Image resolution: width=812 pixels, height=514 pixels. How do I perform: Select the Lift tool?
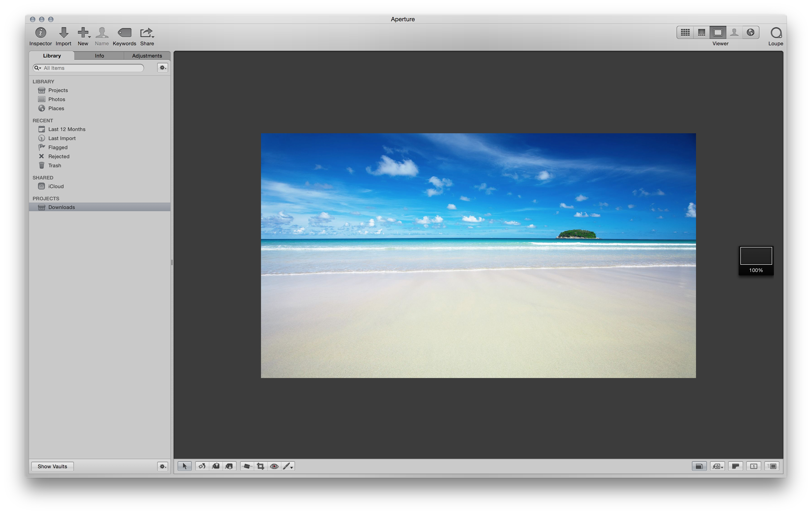215,466
